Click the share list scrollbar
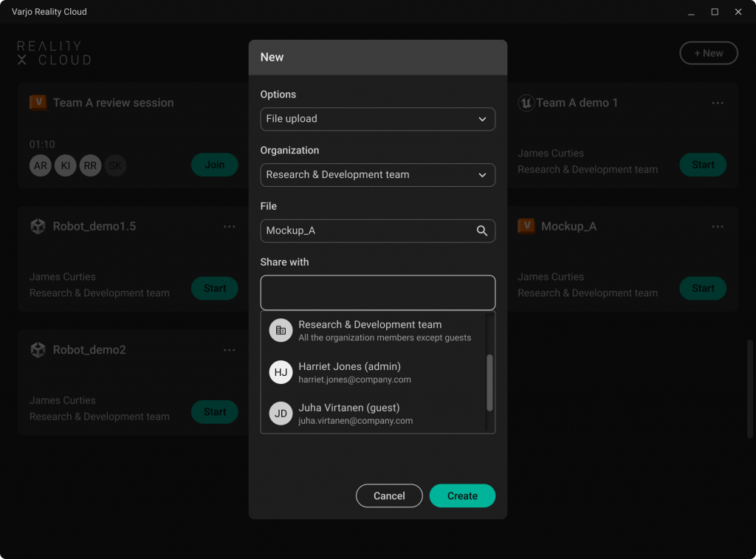The height and width of the screenshot is (559, 756). pos(489,383)
